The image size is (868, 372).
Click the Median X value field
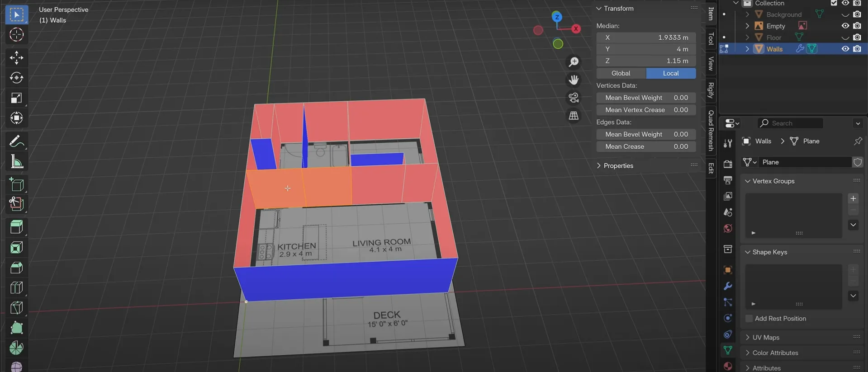click(646, 38)
